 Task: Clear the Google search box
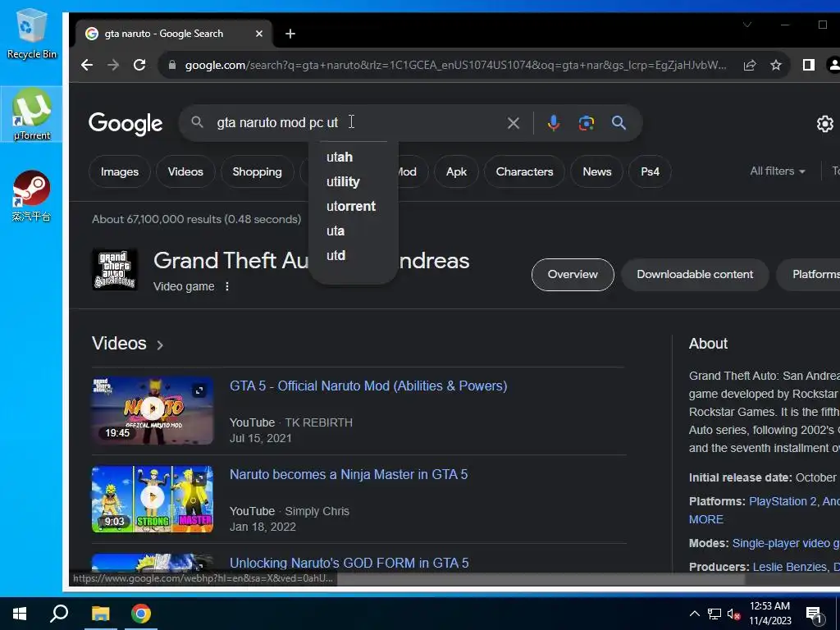[x=514, y=123]
